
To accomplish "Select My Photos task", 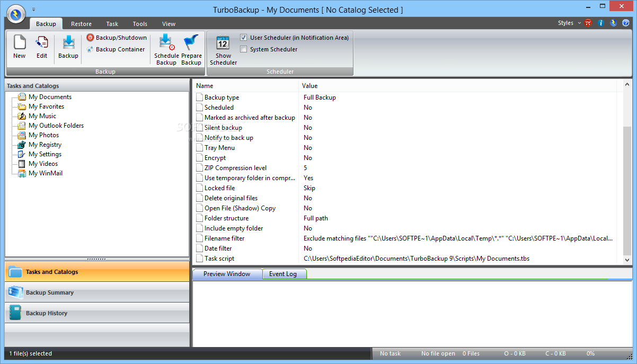I will tap(43, 135).
